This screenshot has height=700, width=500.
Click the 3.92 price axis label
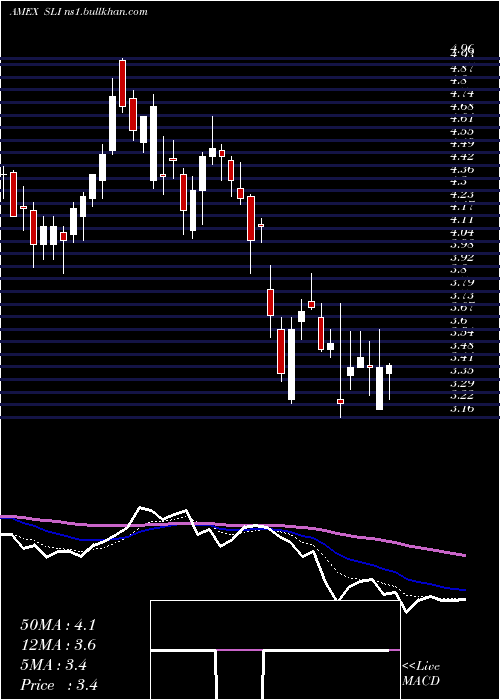tap(461, 258)
